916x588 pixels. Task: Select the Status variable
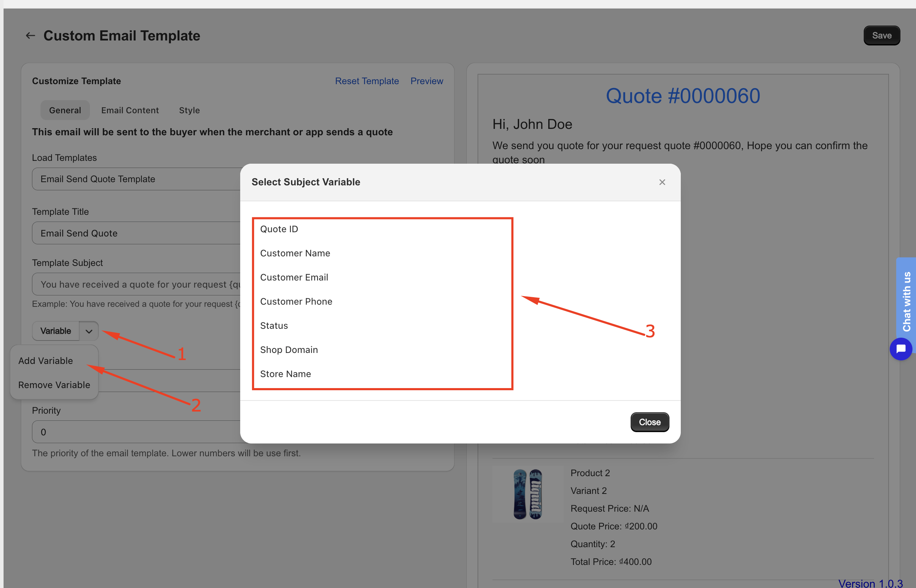[274, 326]
